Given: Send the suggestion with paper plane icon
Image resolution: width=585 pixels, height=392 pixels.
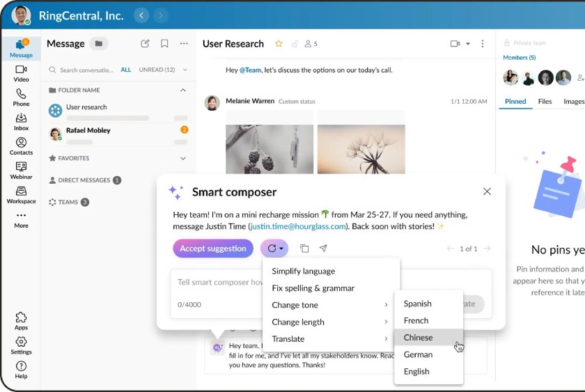Looking at the screenshot, I should (x=323, y=249).
